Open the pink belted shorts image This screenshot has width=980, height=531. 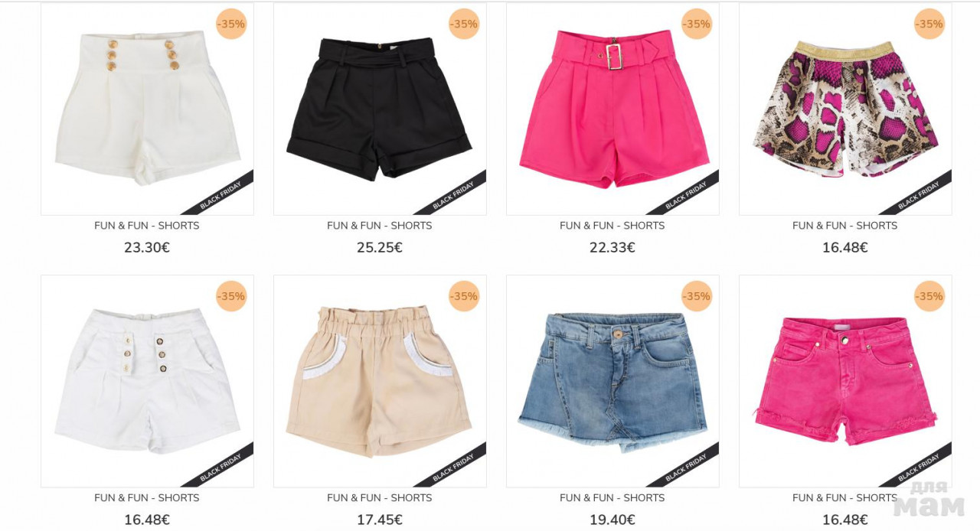point(612,109)
